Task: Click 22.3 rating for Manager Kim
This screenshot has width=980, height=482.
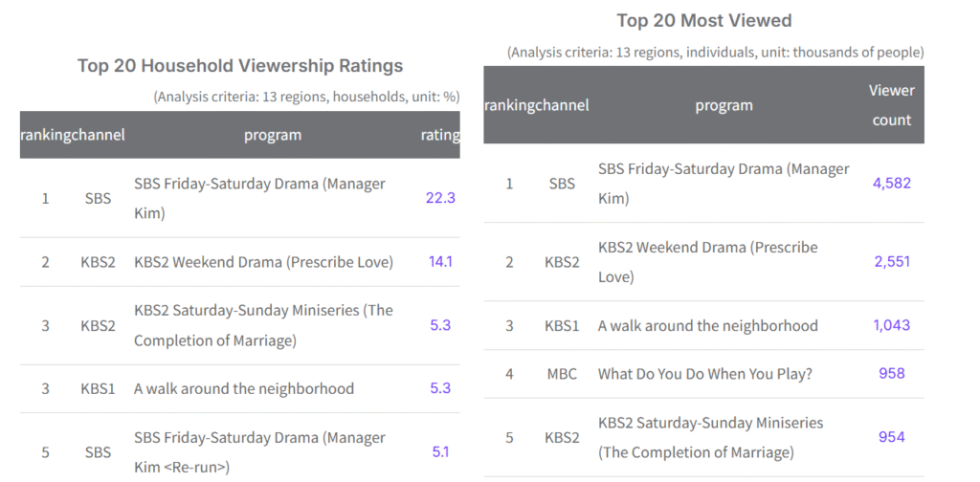Action: point(440,199)
